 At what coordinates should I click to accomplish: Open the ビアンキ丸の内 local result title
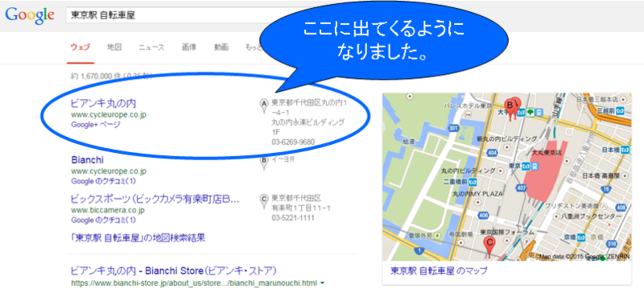[x=103, y=104]
